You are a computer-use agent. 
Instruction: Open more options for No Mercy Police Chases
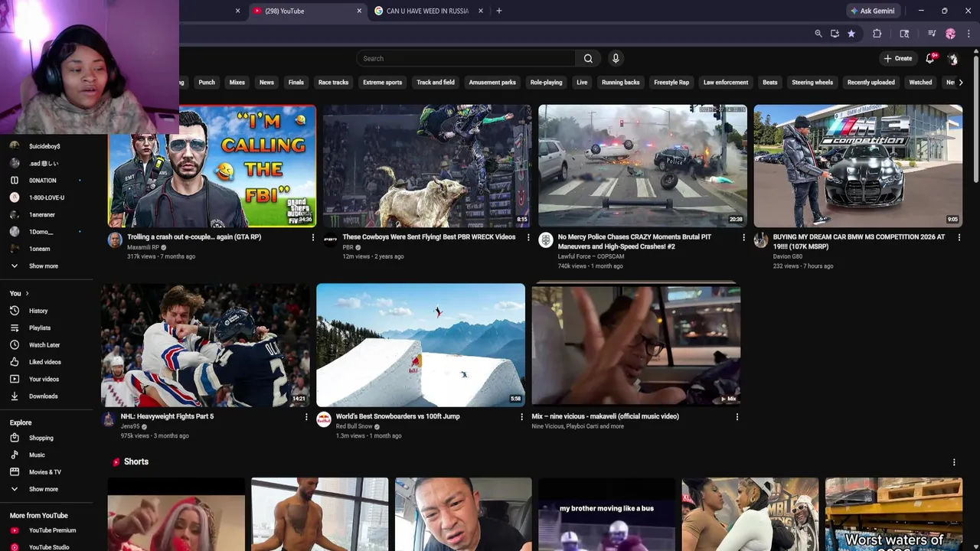[743, 237]
